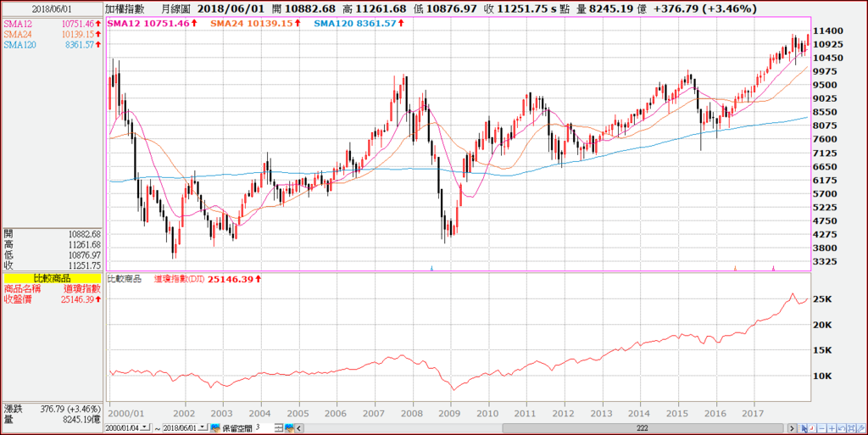
Task: Zoom out chart with minus icon
Action: coord(821,428)
